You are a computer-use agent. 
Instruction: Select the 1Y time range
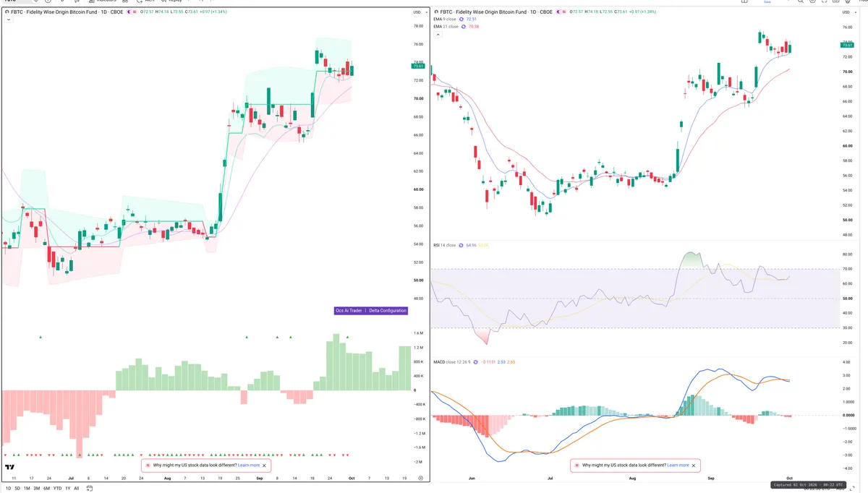click(67, 489)
